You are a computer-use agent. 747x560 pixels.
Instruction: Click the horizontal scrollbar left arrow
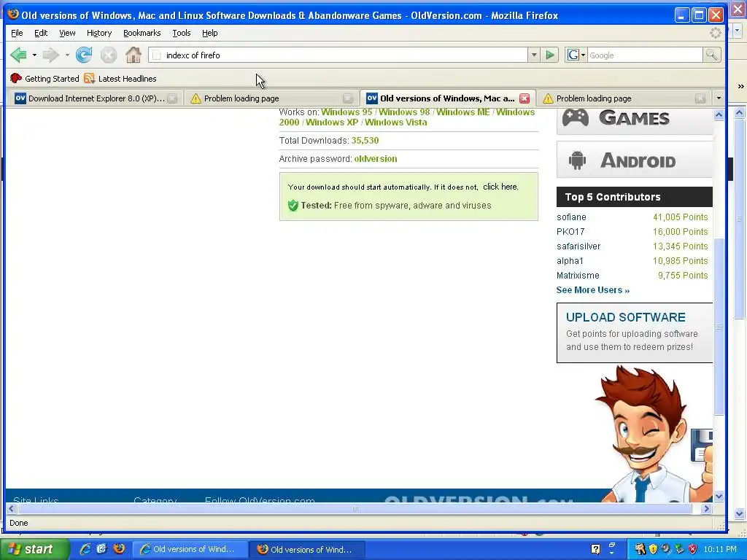click(x=12, y=508)
